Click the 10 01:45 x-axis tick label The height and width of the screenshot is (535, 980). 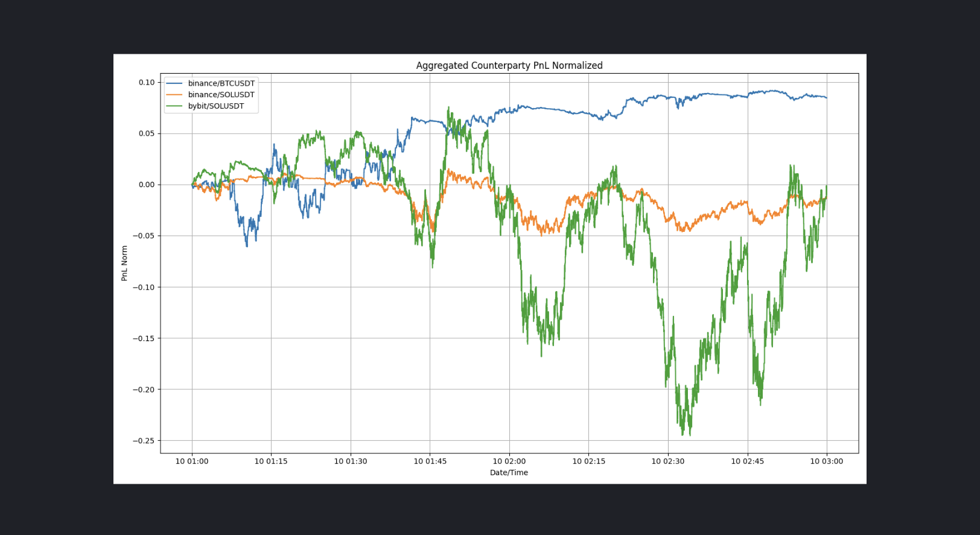pos(430,461)
